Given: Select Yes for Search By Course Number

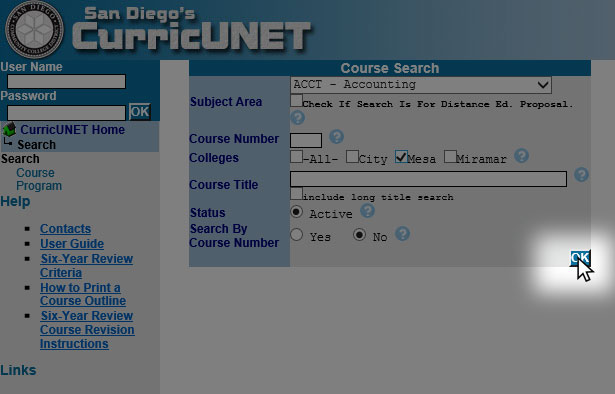Looking at the screenshot, I should (297, 235).
